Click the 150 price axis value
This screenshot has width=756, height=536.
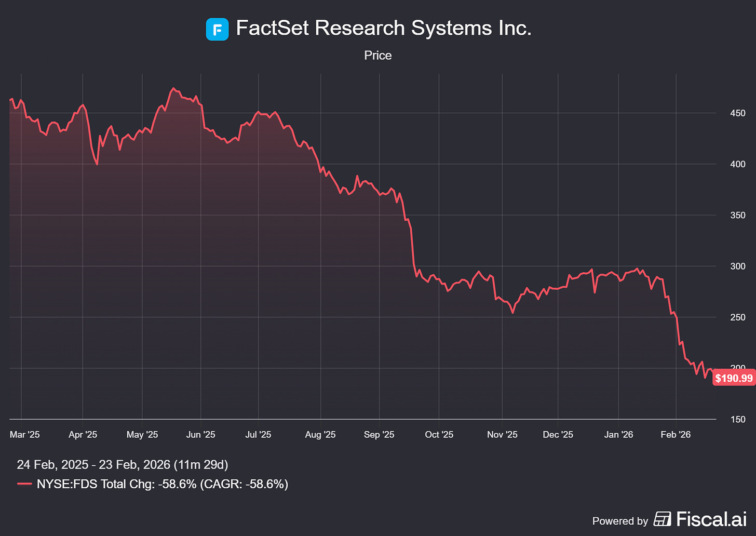tap(738, 419)
